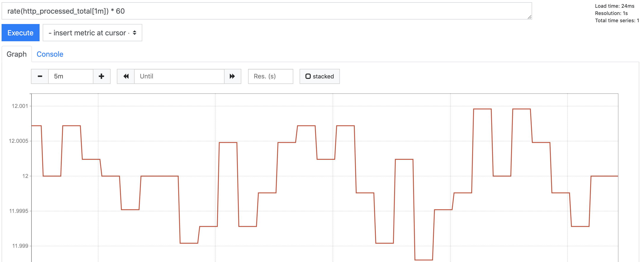Image resolution: width=644 pixels, height=262 pixels.
Task: Click the plus icon to increase range
Action: 102,76
